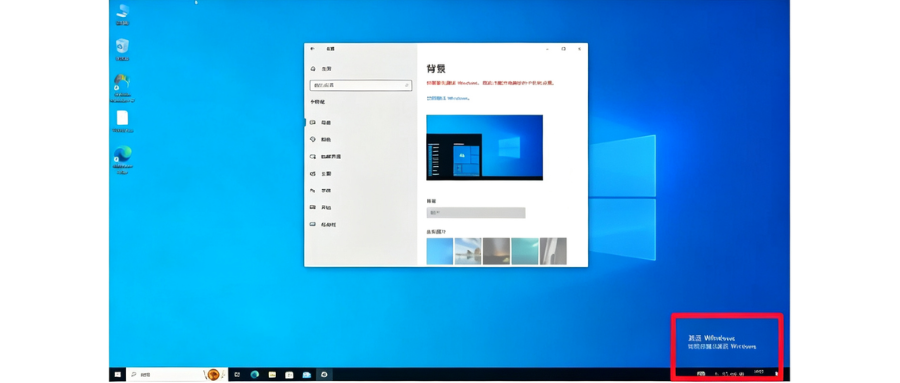Follow the blue Activate Windows link
This screenshot has height=383, width=900.
tap(448, 98)
